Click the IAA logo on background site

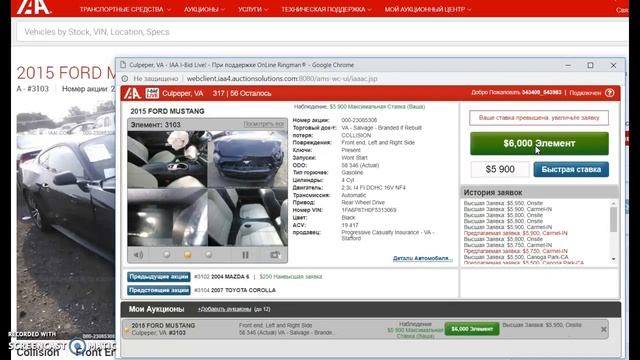tap(33, 7)
